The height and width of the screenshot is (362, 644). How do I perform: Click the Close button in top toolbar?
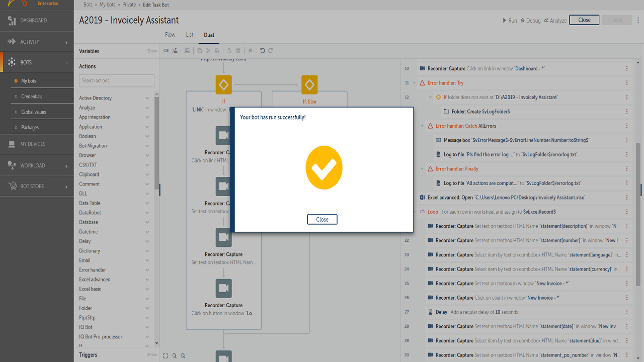point(584,20)
